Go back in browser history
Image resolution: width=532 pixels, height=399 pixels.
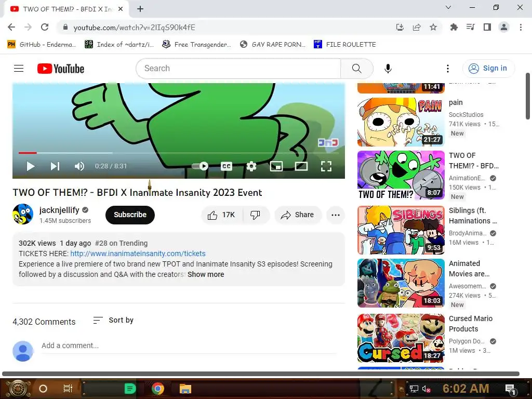pos(11,27)
